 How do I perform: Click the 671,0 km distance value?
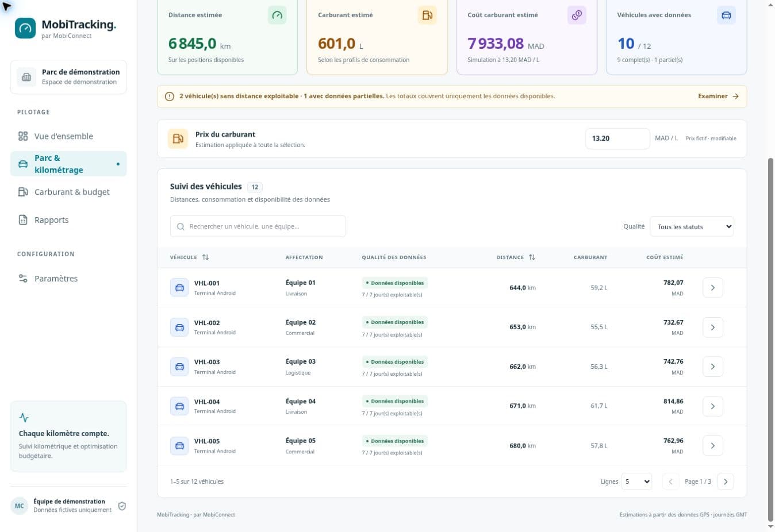click(523, 406)
